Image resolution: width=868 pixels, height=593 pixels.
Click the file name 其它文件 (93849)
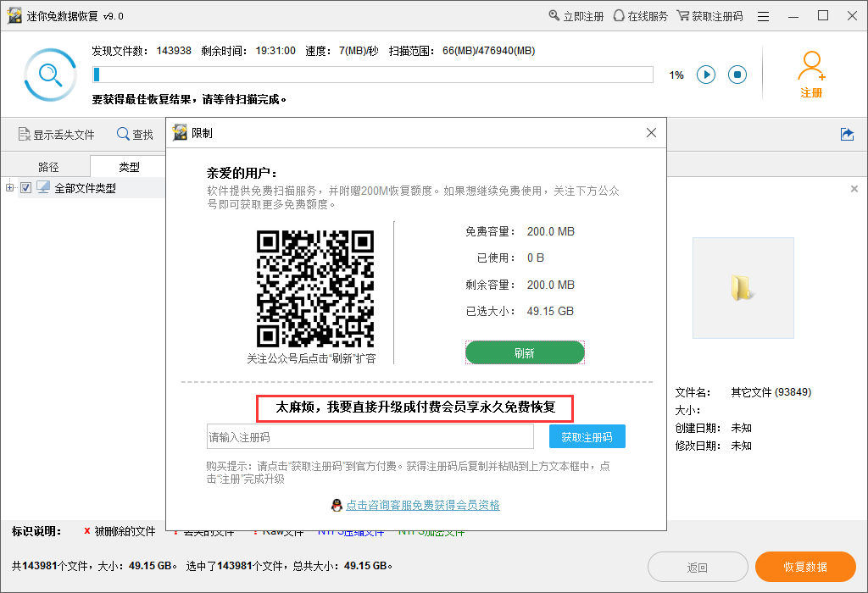[771, 392]
